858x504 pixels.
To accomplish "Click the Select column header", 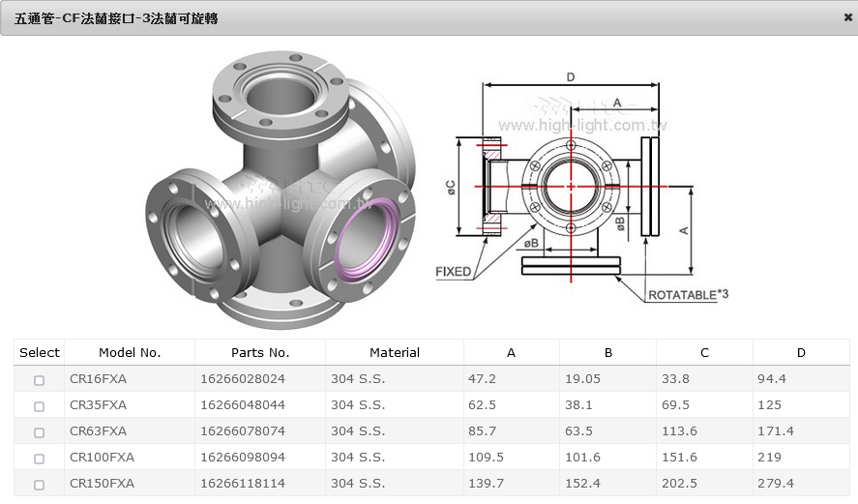I will coord(40,353).
